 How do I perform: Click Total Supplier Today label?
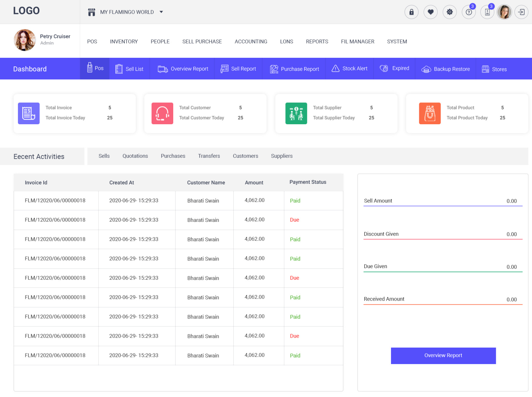334,118
